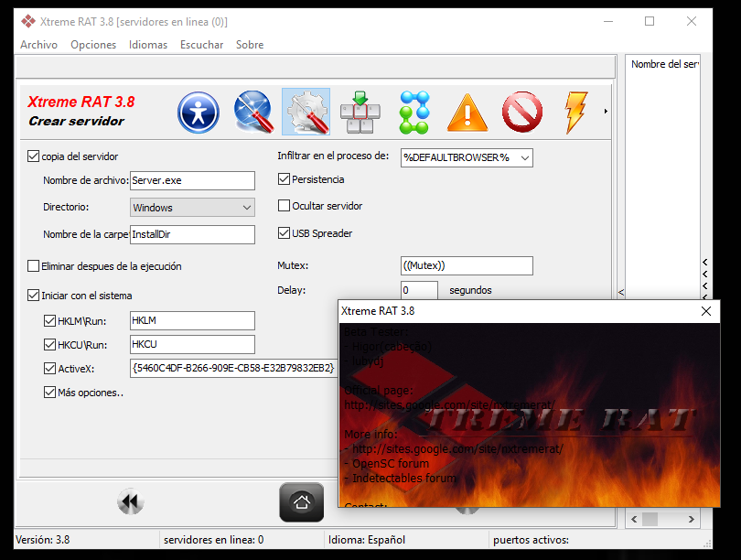
Task: Click 'Idioma: Español' in status bar
Action: pos(367,540)
